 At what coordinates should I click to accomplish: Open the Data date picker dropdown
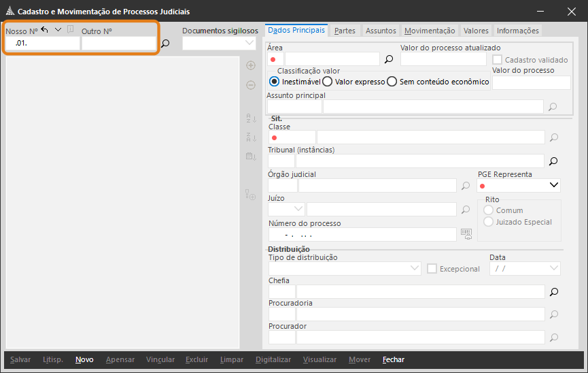(x=553, y=269)
